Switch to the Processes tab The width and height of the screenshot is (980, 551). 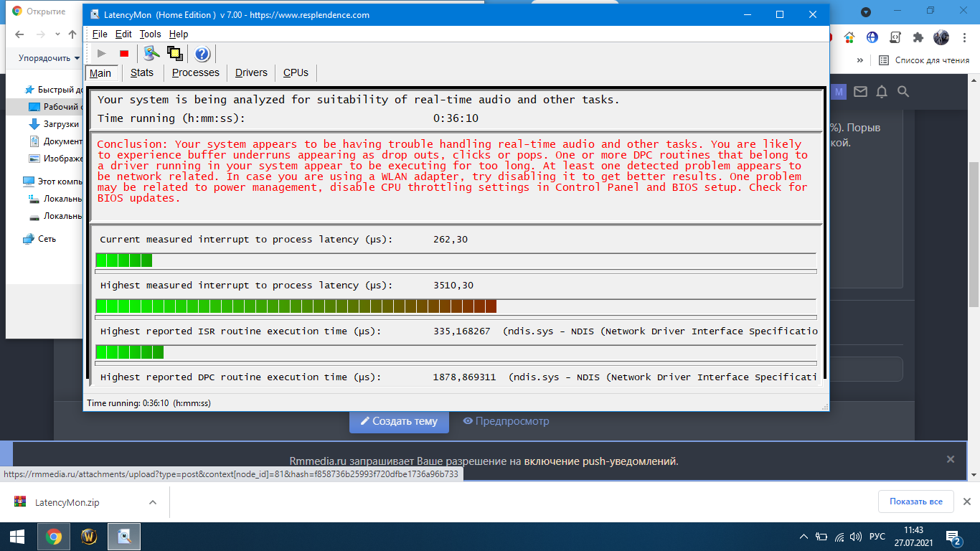tap(196, 72)
